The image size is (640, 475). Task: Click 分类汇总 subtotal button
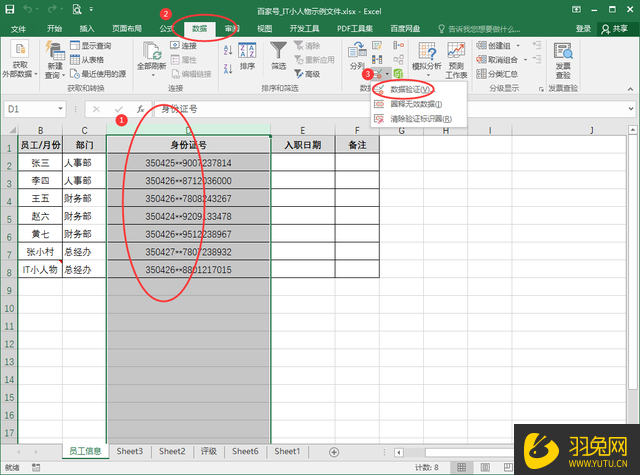[x=497, y=74]
